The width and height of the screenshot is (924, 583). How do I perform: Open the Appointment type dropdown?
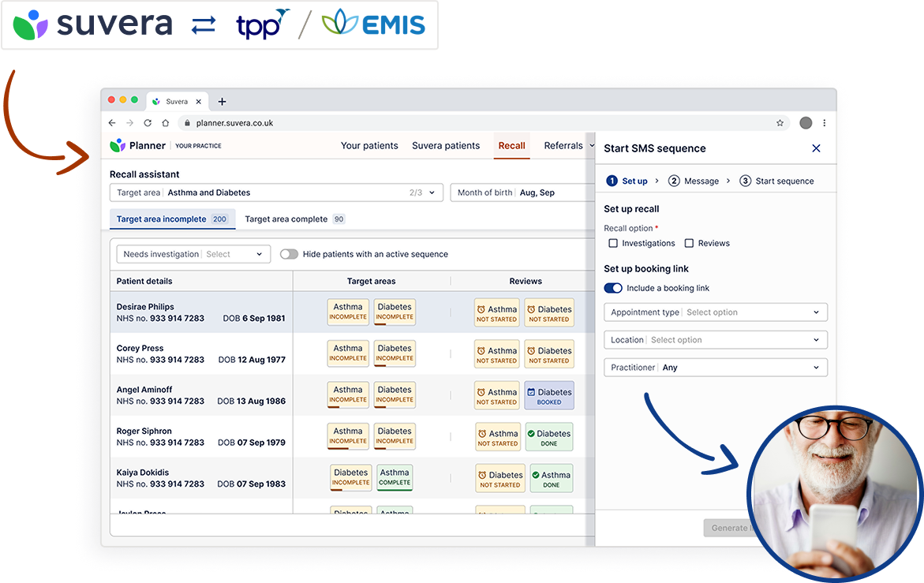716,312
